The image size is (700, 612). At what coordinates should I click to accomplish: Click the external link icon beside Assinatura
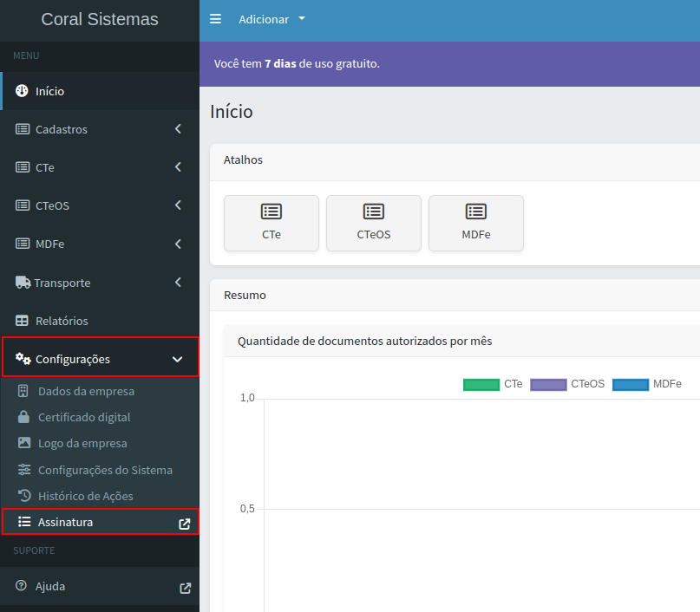coord(184,523)
